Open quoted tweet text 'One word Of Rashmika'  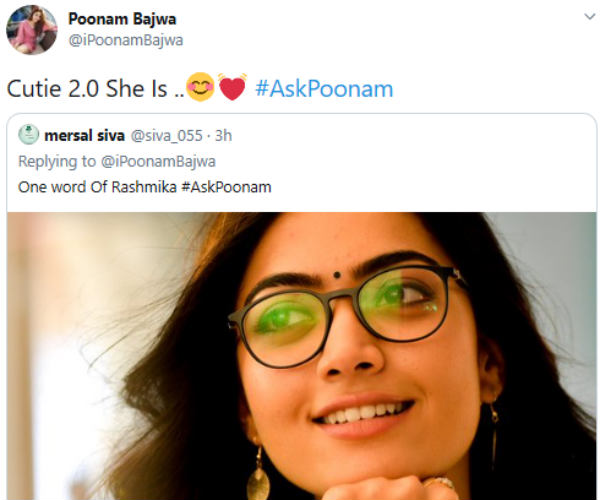97,187
